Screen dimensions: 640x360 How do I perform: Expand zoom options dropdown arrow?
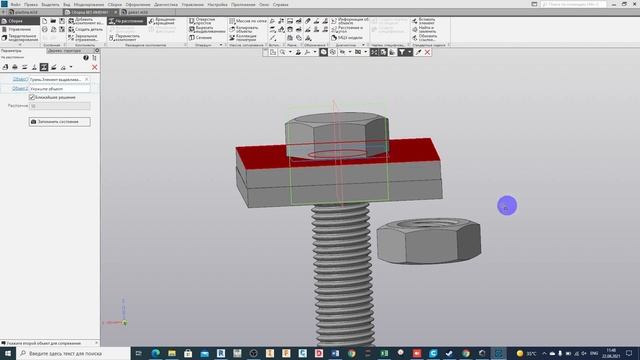pos(290,52)
